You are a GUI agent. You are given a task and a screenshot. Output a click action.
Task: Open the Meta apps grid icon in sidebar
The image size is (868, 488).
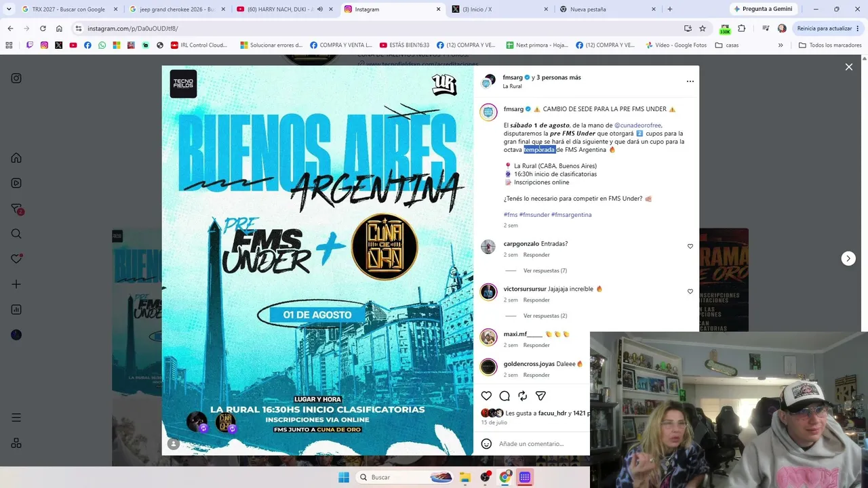[x=16, y=443]
